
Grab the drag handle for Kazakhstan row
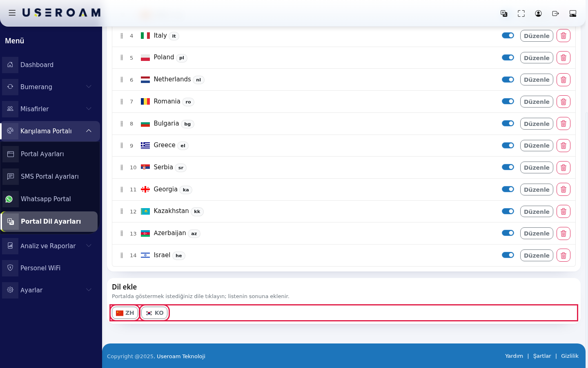point(122,211)
